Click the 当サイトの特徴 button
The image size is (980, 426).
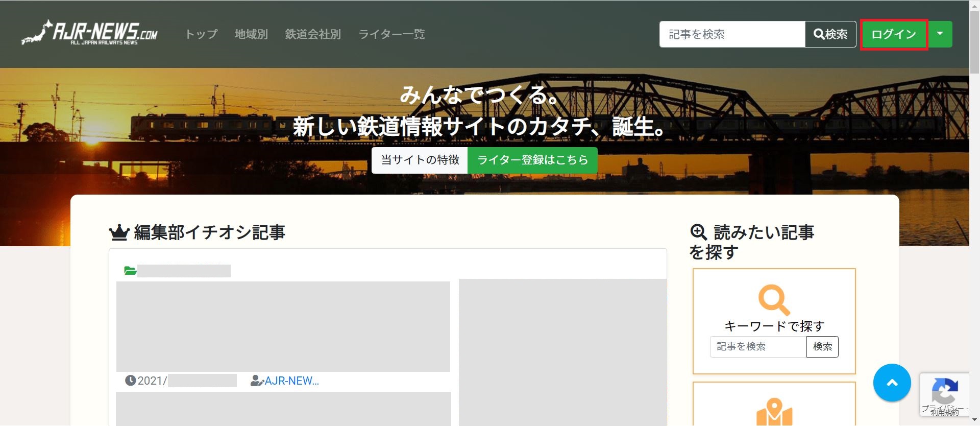[420, 160]
